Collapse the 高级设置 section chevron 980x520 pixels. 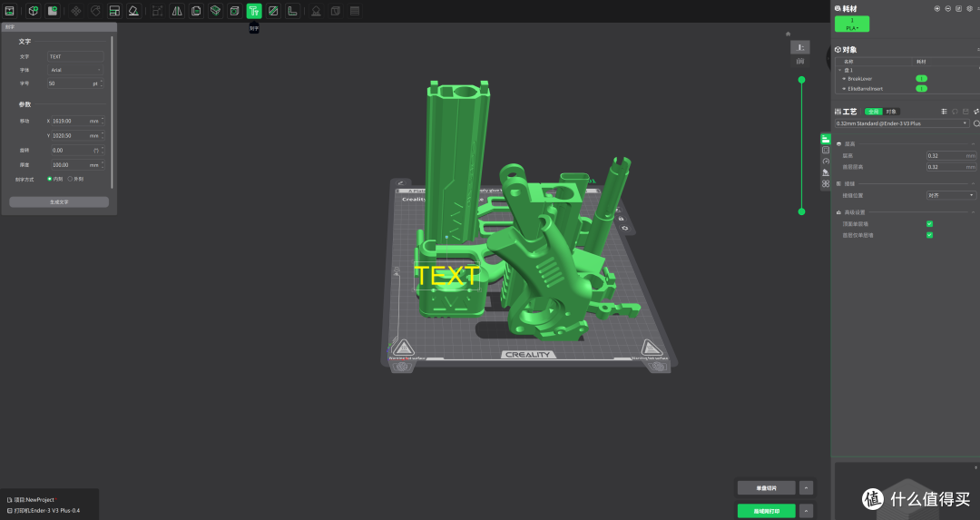973,212
